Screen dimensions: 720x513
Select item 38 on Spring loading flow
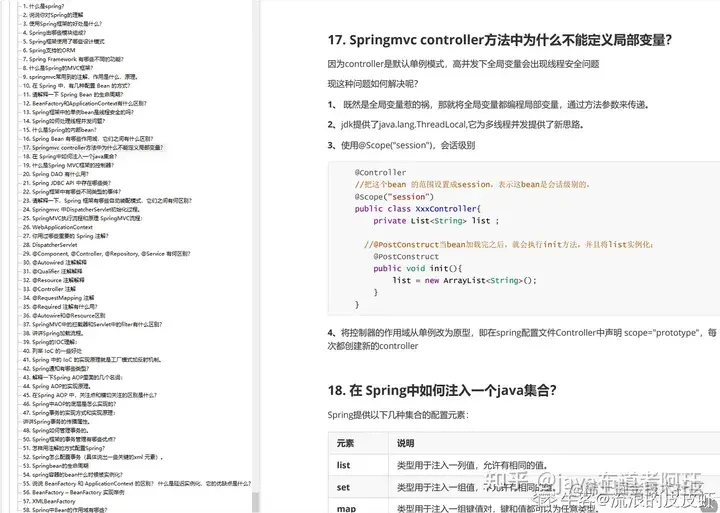53,333
